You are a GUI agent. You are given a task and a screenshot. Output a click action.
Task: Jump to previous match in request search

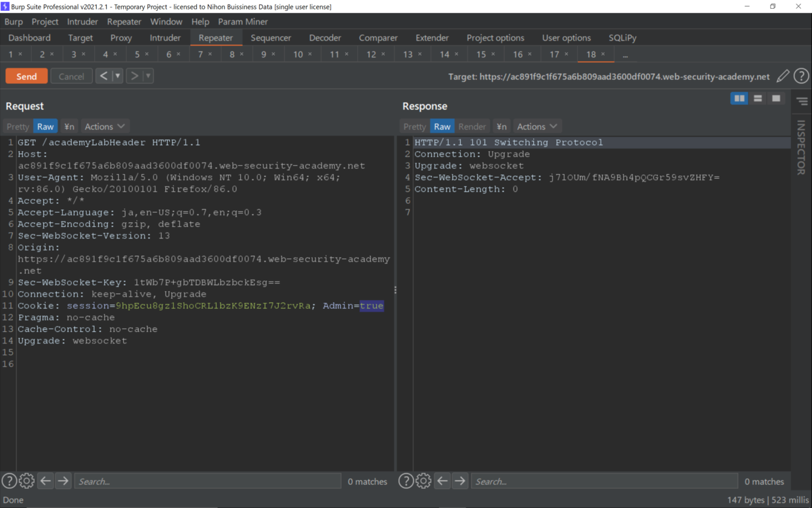45,481
